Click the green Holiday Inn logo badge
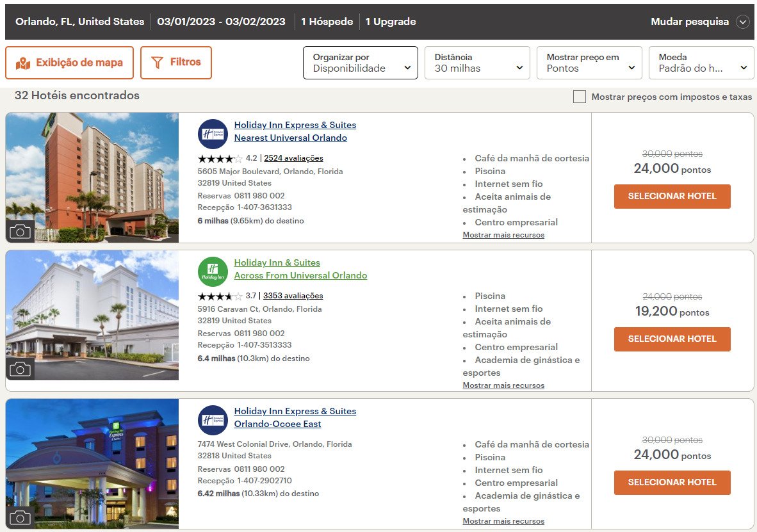The width and height of the screenshot is (757, 532). pyautogui.click(x=213, y=272)
